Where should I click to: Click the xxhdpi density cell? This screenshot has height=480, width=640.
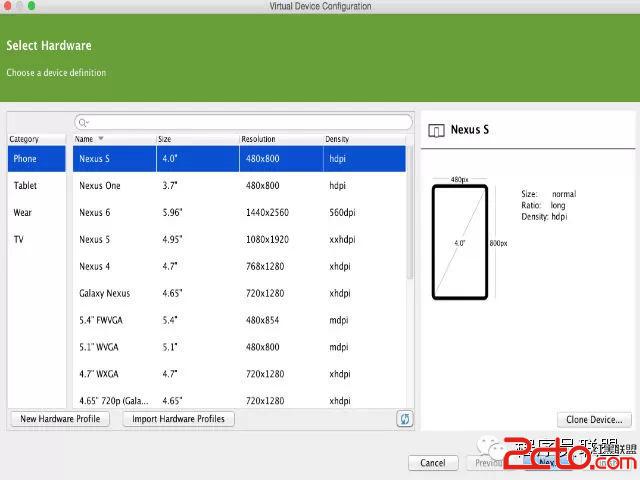point(342,240)
